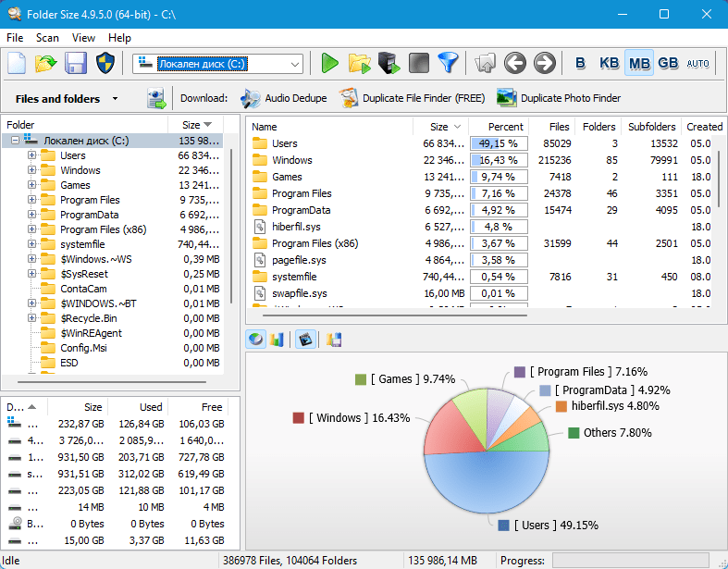Viewport: 728px width, 569px height.
Task: Open the View menu
Action: [83, 38]
